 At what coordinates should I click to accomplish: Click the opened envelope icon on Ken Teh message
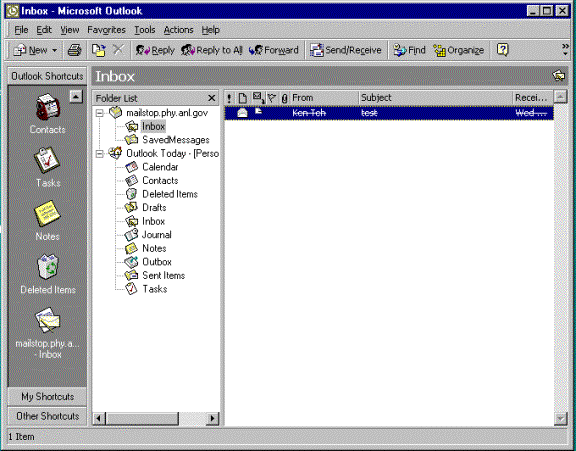(x=242, y=113)
